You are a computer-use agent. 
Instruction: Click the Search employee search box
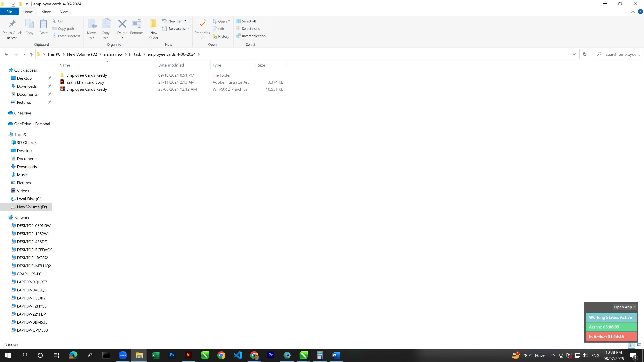tap(617, 54)
